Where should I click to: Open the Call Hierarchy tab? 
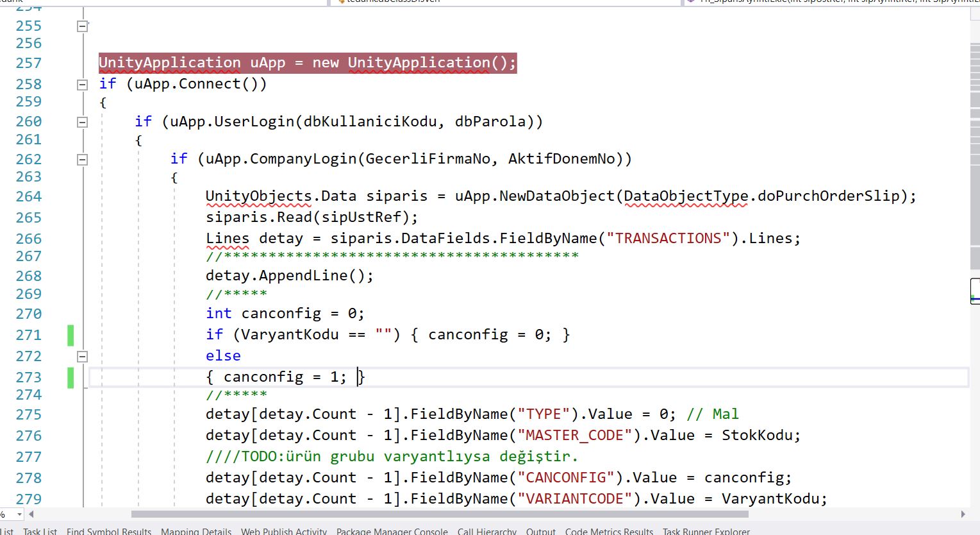point(487,531)
